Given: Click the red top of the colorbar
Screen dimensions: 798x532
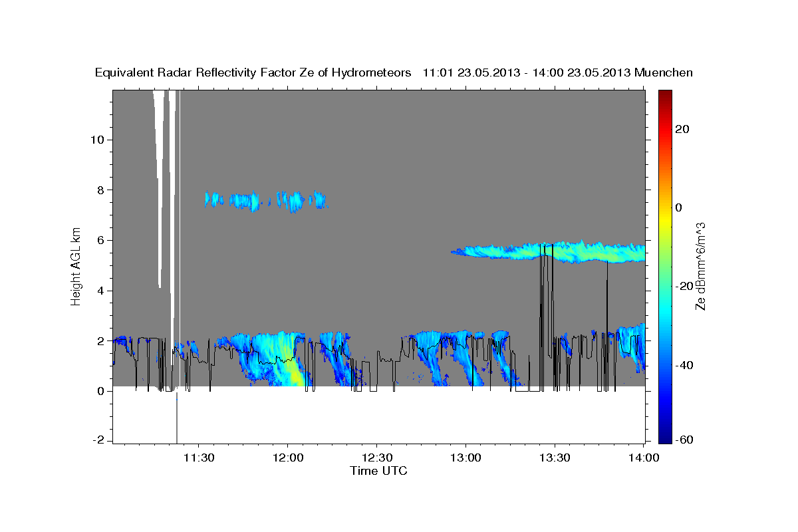Looking at the screenshot, I should 665,100.
